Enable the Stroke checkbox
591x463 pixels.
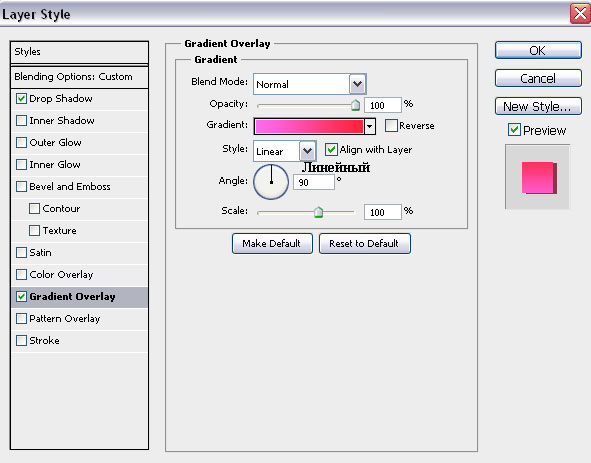21,340
